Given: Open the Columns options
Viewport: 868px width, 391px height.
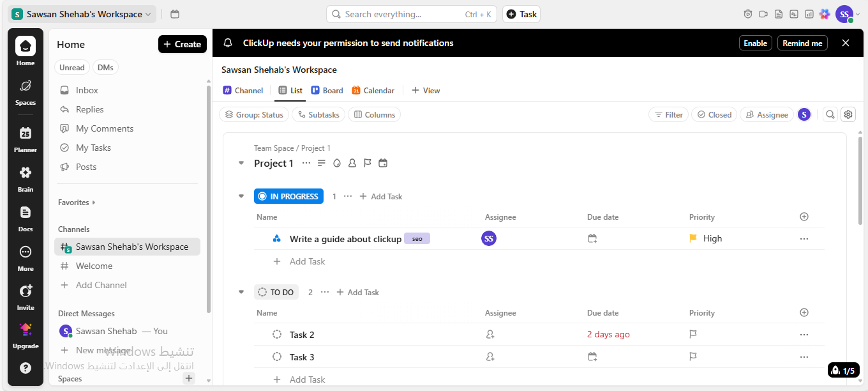Looking at the screenshot, I should 374,114.
